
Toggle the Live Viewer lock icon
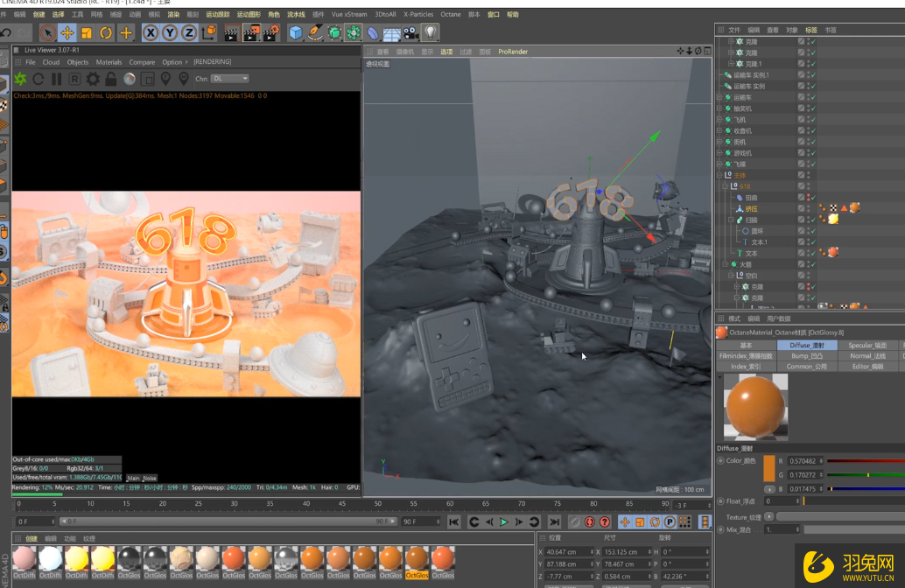(x=111, y=80)
